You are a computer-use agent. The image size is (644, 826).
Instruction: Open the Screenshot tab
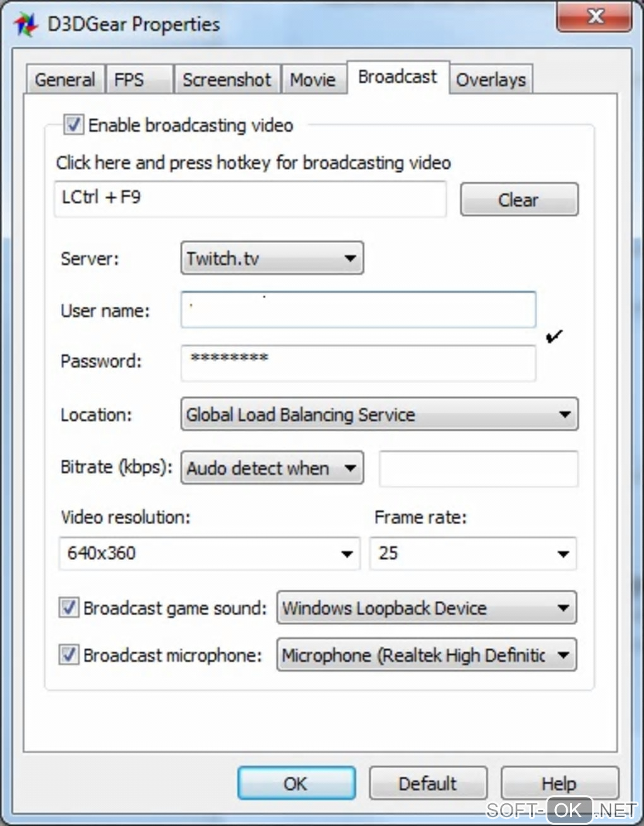(226, 80)
